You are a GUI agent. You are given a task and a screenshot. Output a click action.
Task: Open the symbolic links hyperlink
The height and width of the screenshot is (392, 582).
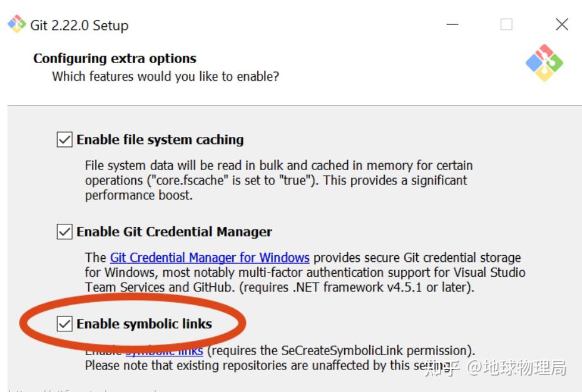165,351
